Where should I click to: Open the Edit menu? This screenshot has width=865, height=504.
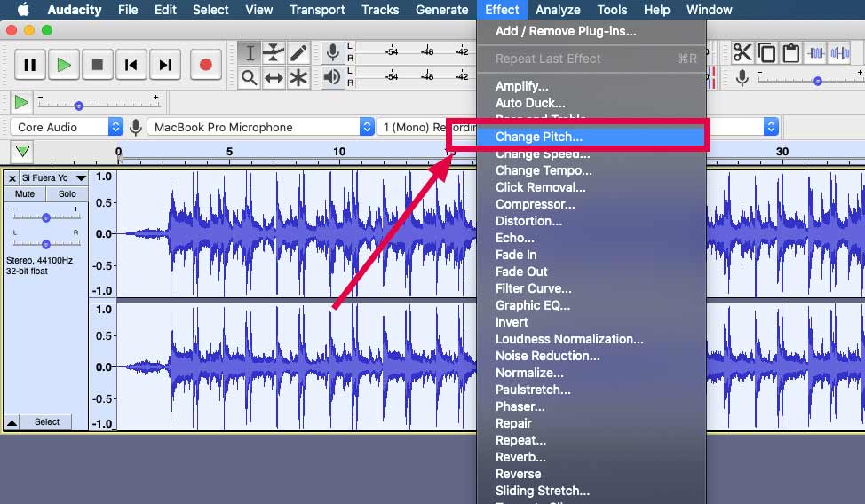click(165, 10)
